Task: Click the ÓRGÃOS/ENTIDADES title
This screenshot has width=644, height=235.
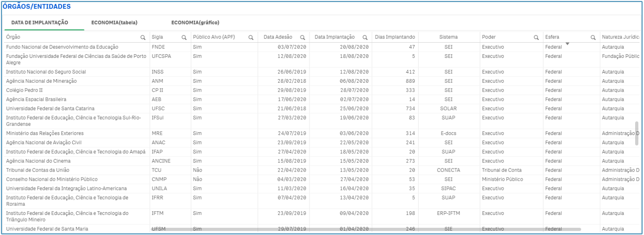Action: coord(37,6)
